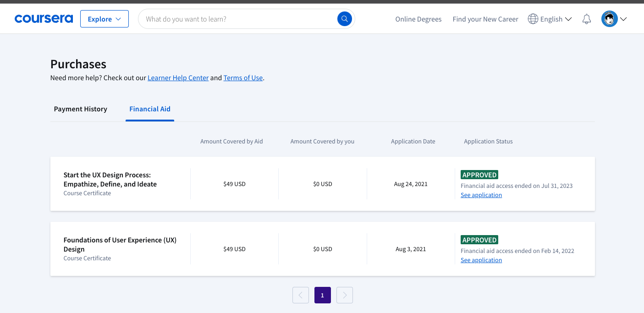Screen dimensions: 644x313
Task: See application for Start the UX Design Process
Action: (481, 195)
